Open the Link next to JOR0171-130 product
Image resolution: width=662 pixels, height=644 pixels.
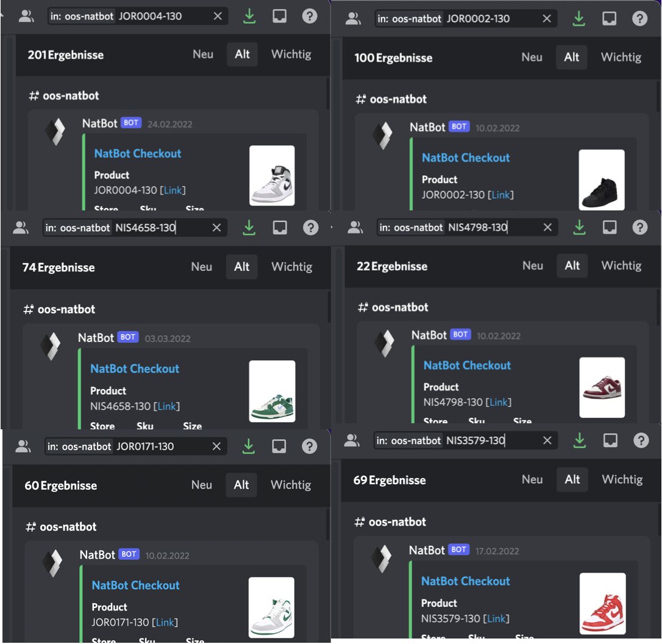[165, 623]
